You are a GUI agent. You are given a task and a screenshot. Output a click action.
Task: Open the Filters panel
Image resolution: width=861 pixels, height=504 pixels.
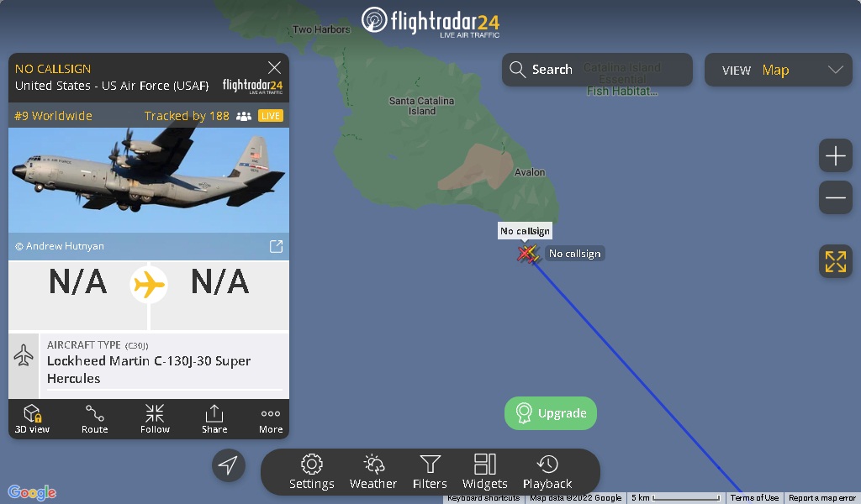point(430,471)
